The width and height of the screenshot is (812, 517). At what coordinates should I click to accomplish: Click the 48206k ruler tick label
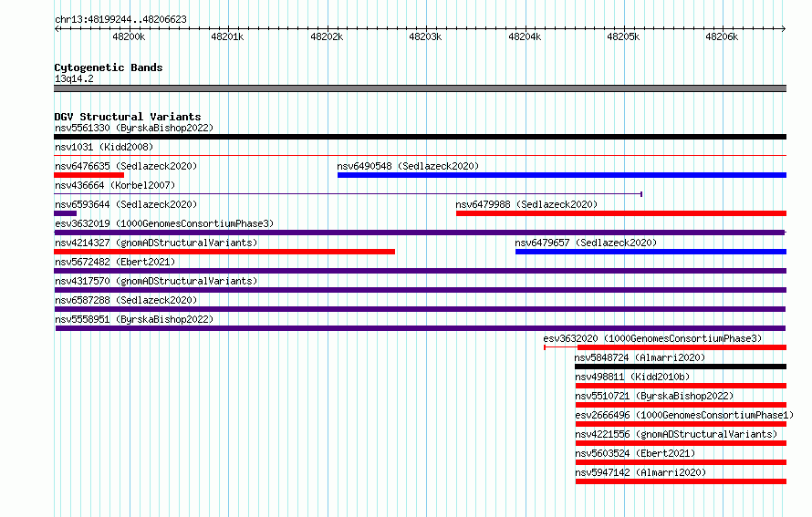[x=722, y=36]
